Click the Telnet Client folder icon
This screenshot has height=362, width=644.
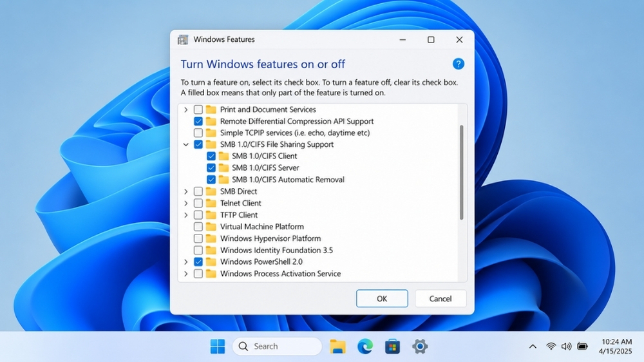pyautogui.click(x=211, y=203)
